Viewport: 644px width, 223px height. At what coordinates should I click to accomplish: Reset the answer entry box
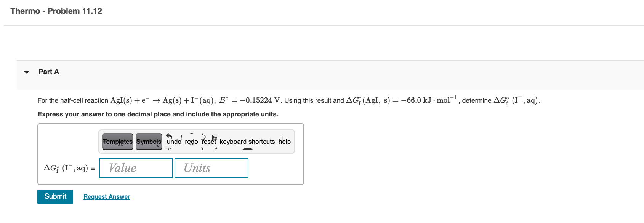coord(208,141)
